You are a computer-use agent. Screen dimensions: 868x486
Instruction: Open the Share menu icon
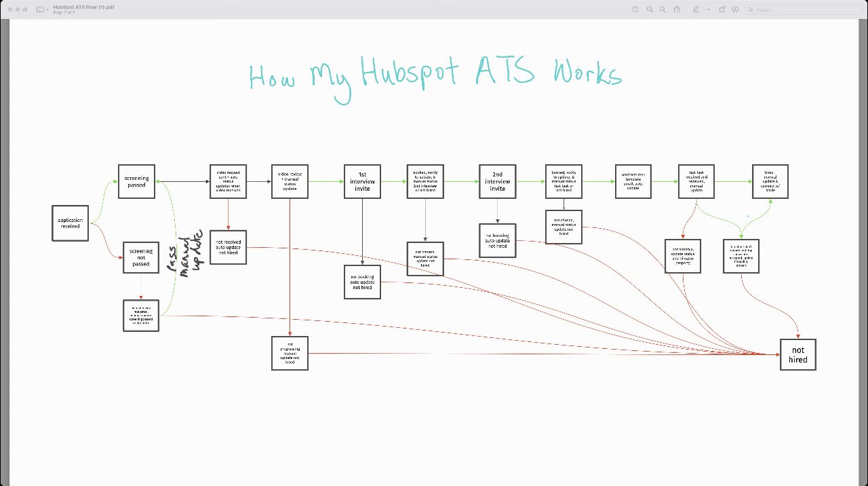coord(677,10)
